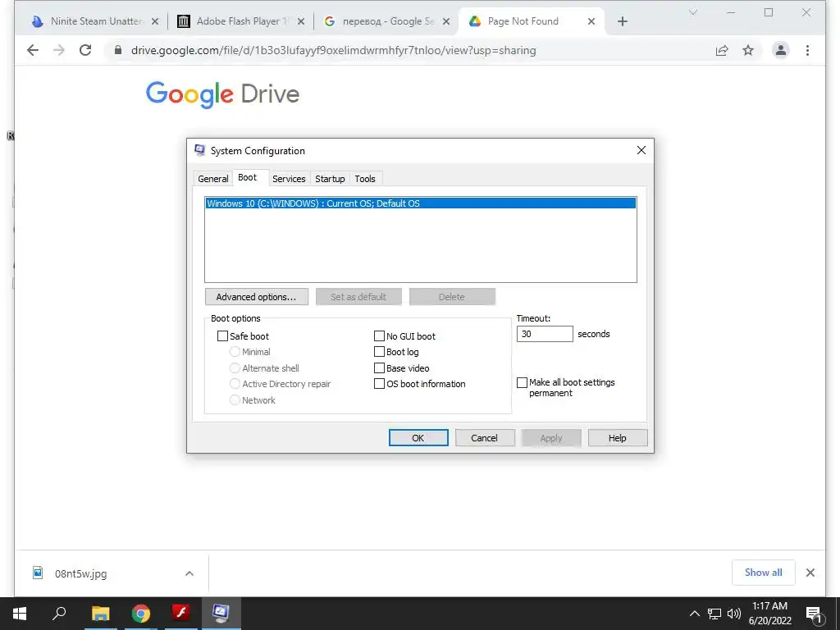
Task: Open the volume tray icon
Action: pos(734,614)
